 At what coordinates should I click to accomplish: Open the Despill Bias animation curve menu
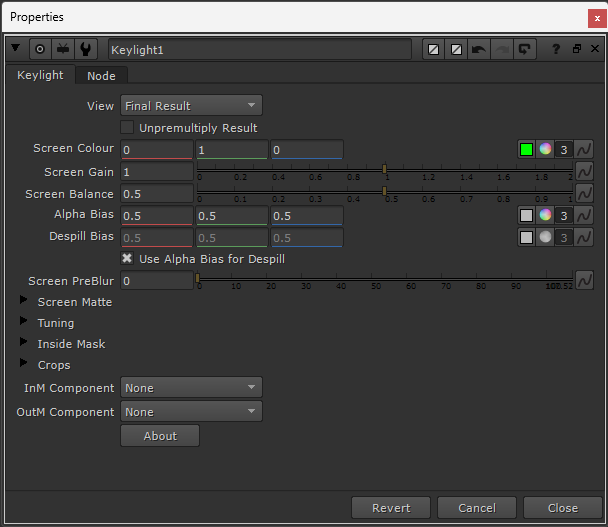click(584, 237)
